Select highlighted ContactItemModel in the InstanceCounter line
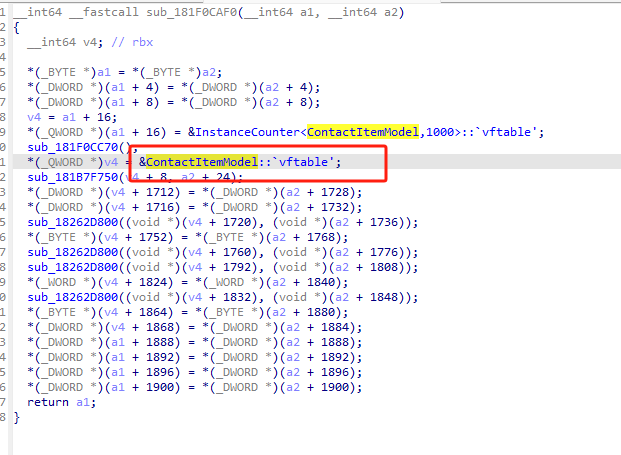Image resolution: width=621 pixels, height=455 pixels. 363,132
